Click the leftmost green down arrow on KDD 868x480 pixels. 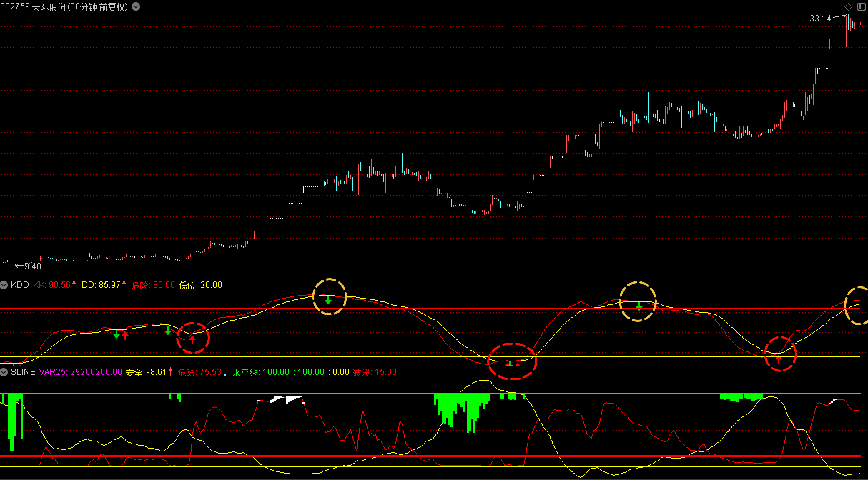pyautogui.click(x=117, y=334)
